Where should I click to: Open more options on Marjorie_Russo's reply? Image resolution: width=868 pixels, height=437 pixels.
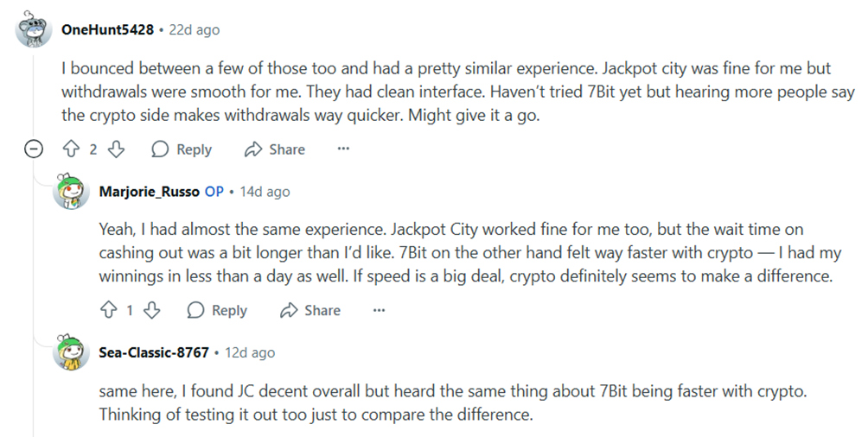(379, 310)
